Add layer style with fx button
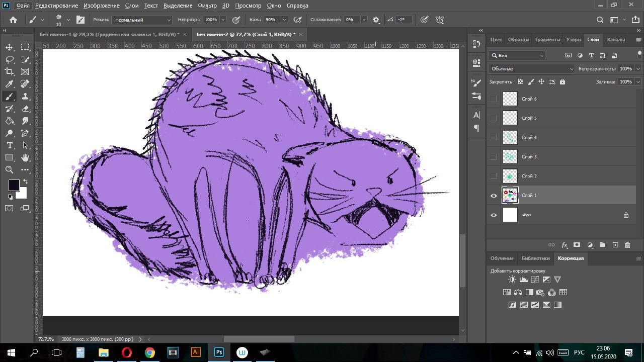The height and width of the screenshot is (362, 644). 565,245
